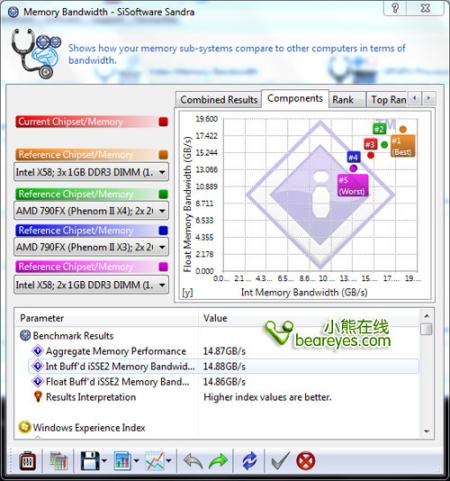Screen dimensions: 450x481
Task: Toggle the red Current Chipset/Memory swatch
Action: pos(163,122)
